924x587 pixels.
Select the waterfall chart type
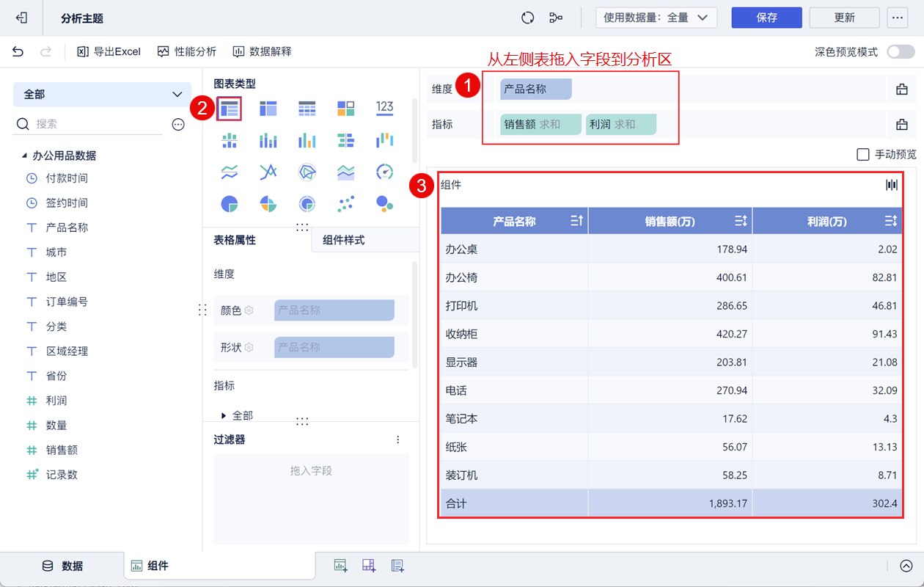(x=385, y=140)
